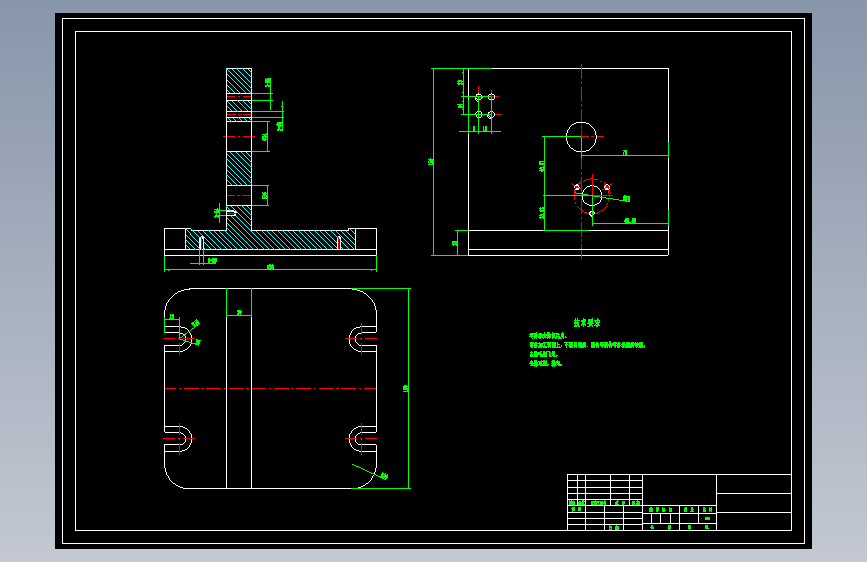Select the red horizontal centerline in top view
Viewport: 867px width, 562px height.
click(x=270, y=389)
